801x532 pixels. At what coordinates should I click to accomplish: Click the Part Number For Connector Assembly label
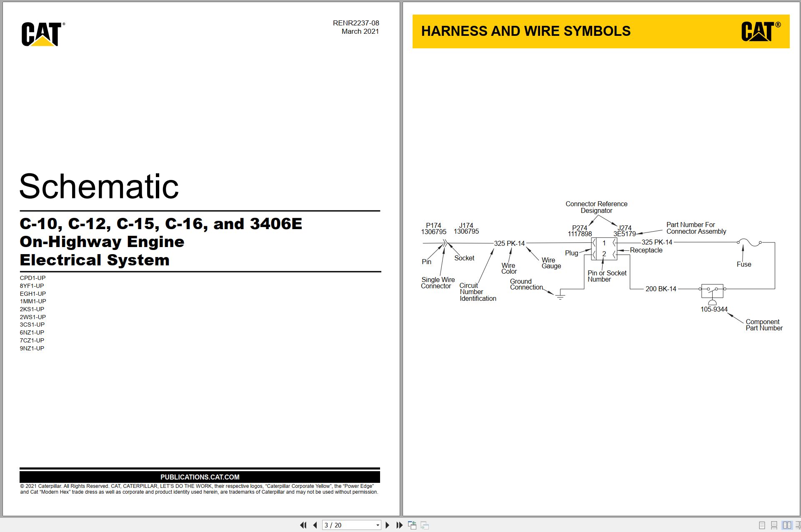coord(696,228)
